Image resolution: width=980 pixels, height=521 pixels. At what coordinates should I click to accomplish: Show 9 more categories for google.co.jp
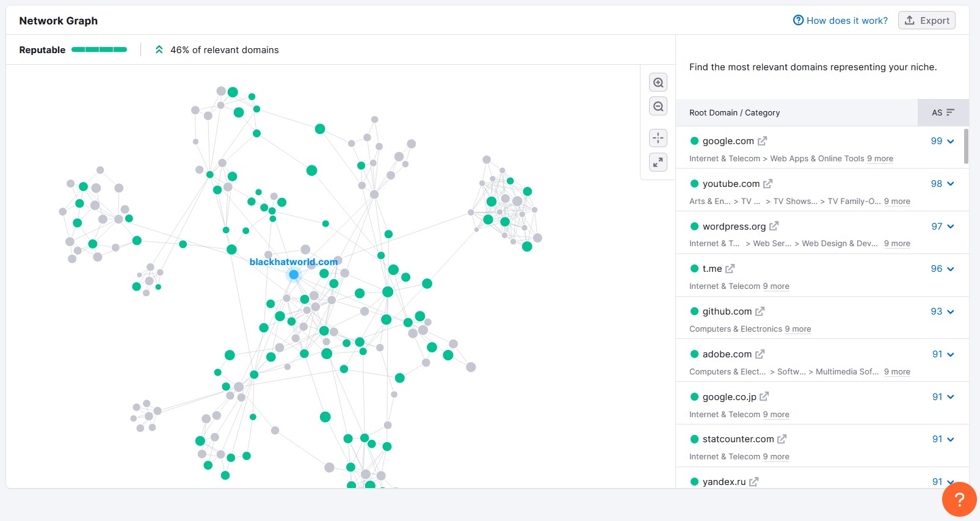point(776,415)
